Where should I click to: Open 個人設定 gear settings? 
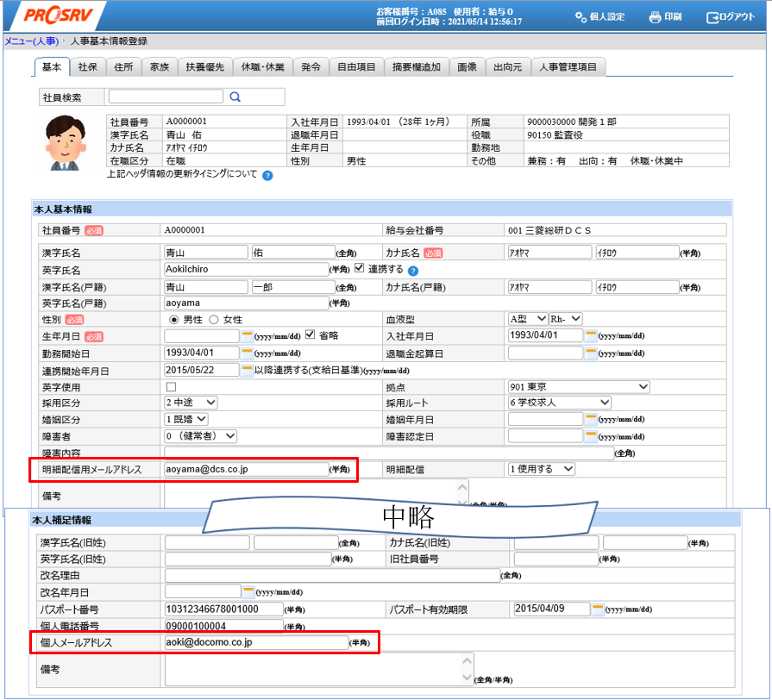pos(581,16)
